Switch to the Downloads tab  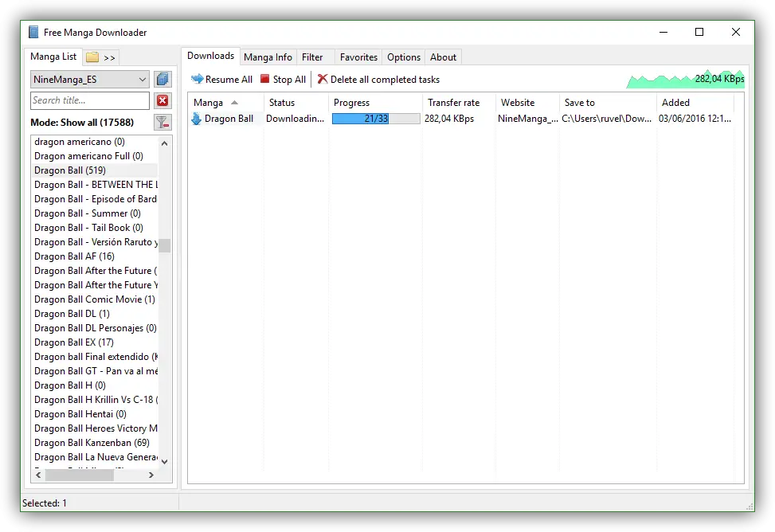pos(210,56)
